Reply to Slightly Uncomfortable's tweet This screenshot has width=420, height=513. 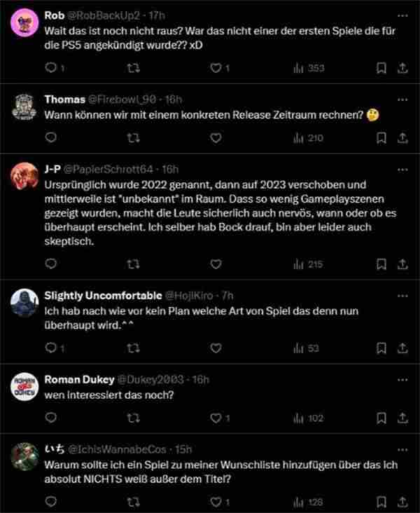coord(50,348)
